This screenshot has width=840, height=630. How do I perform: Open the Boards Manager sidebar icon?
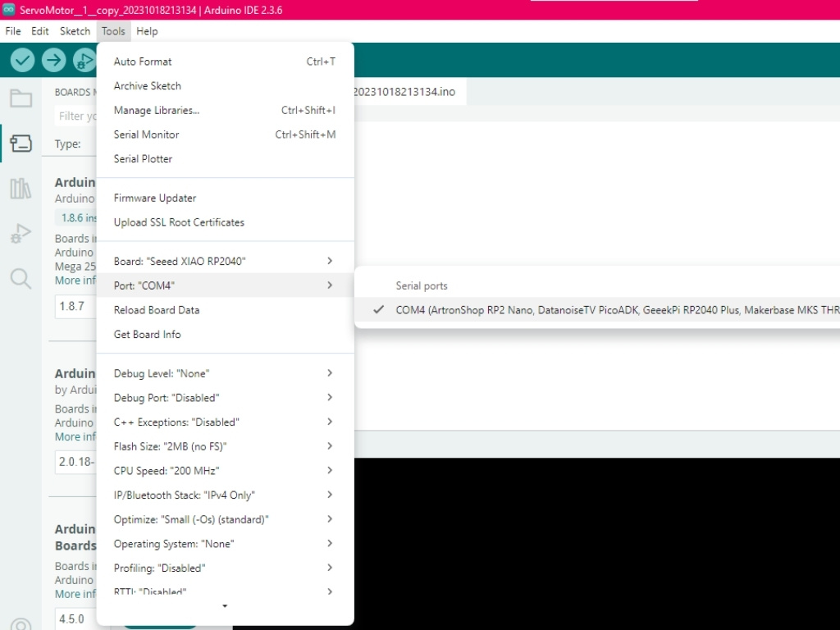coord(21,144)
